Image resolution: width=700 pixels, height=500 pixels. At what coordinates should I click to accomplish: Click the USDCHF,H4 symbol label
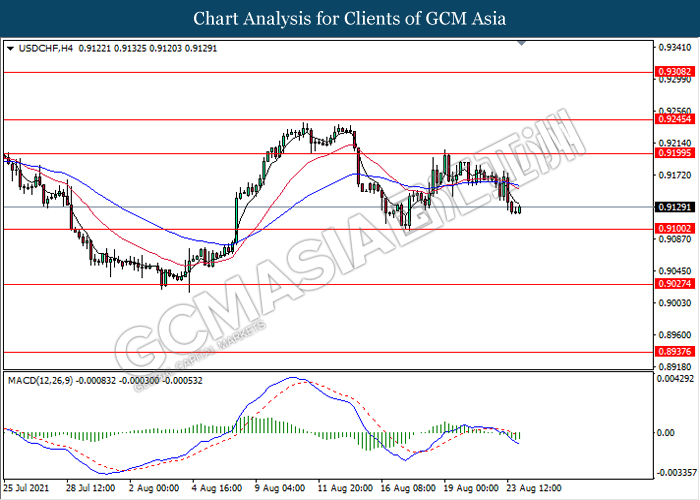(x=45, y=48)
